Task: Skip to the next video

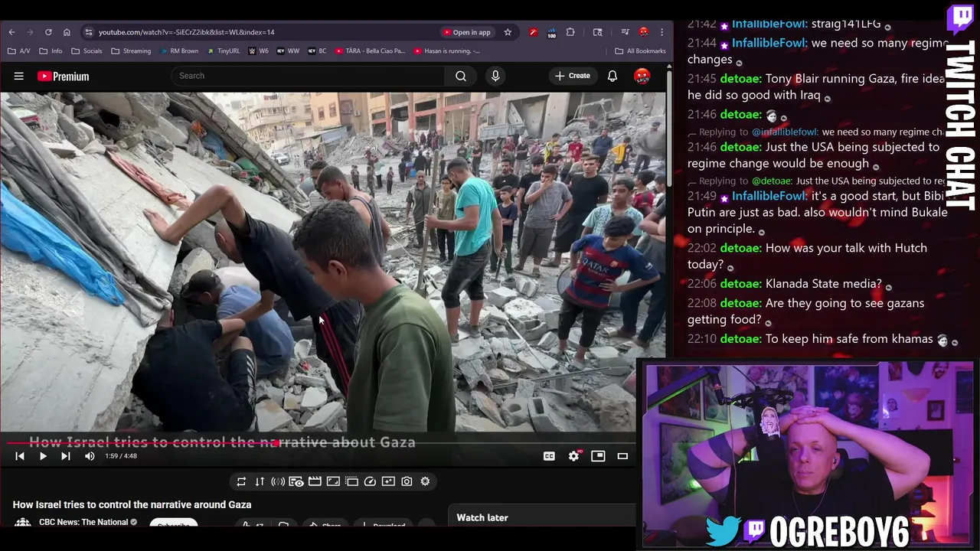Action: (66, 456)
